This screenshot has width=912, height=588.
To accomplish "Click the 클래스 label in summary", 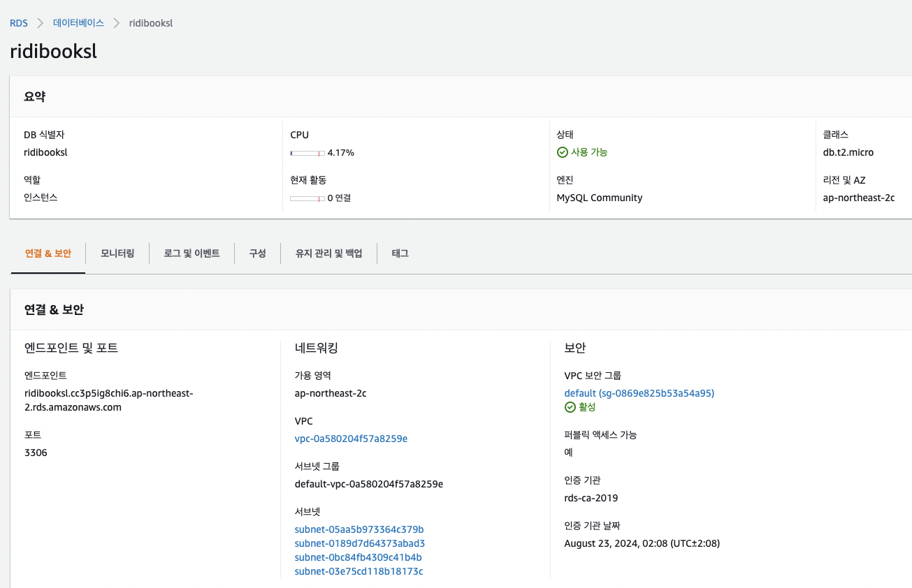I will 836,135.
